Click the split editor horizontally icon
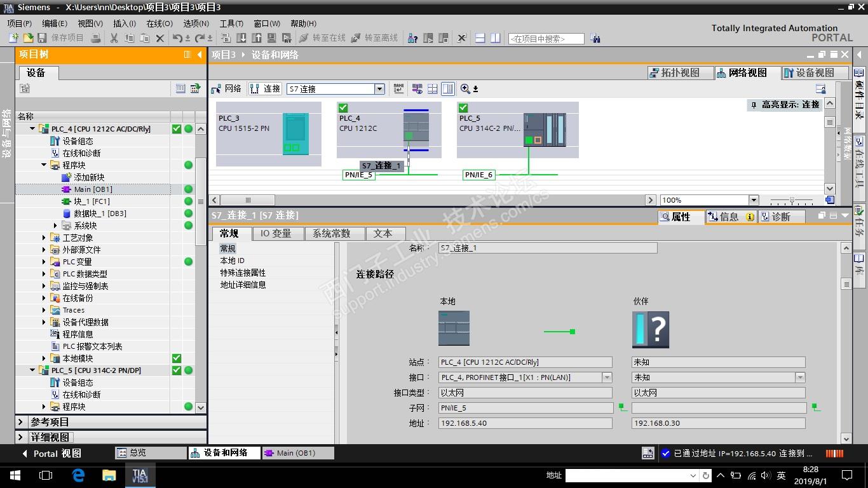 click(480, 38)
